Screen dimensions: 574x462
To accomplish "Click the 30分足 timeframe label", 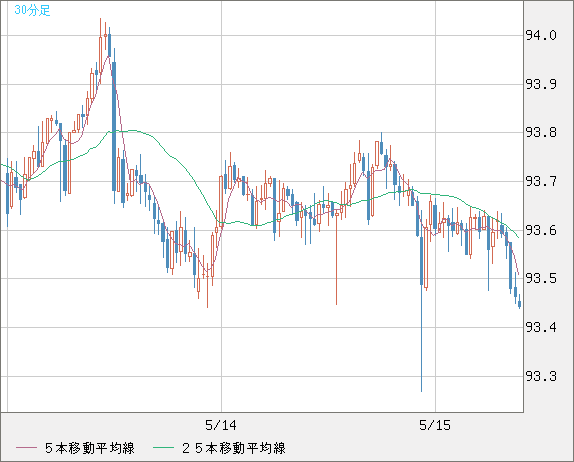I will pyautogui.click(x=32, y=10).
